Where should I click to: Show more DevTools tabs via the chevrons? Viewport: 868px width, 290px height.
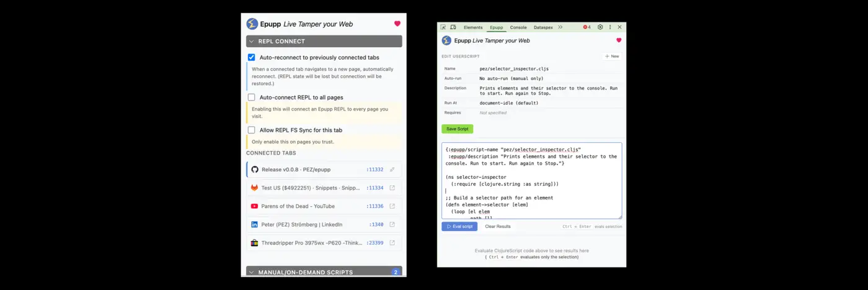coord(560,27)
